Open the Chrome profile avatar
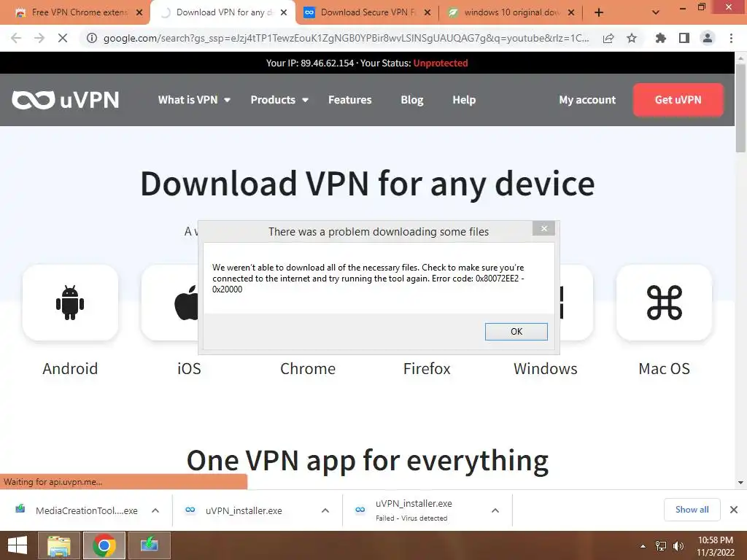The width and height of the screenshot is (747, 560). click(708, 38)
